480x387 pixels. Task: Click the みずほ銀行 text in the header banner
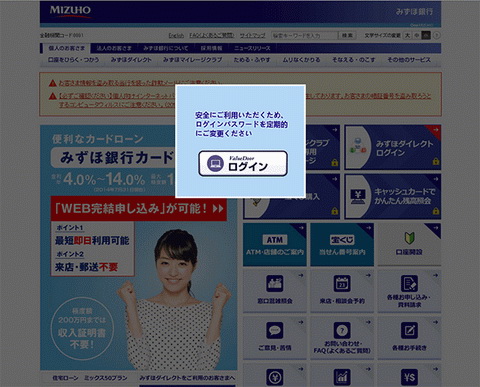(414, 12)
